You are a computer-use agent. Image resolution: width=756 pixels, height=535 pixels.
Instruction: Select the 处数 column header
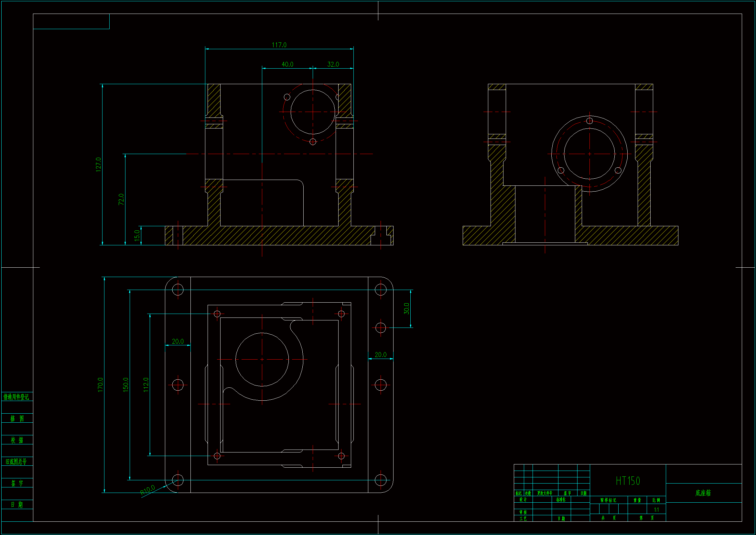point(528,494)
